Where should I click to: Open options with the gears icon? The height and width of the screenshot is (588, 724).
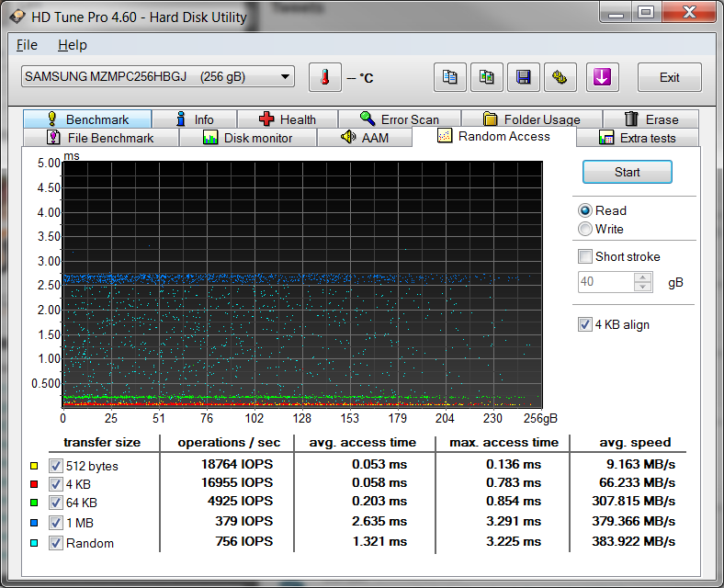coord(560,77)
